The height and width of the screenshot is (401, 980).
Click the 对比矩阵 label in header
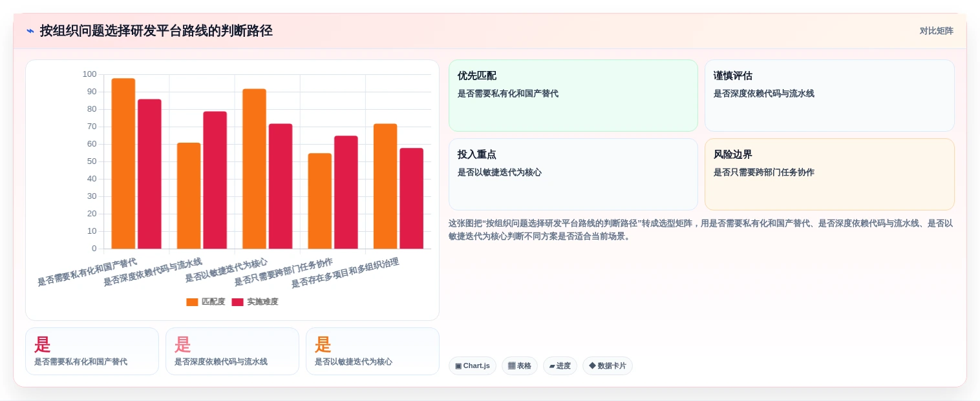click(x=936, y=31)
